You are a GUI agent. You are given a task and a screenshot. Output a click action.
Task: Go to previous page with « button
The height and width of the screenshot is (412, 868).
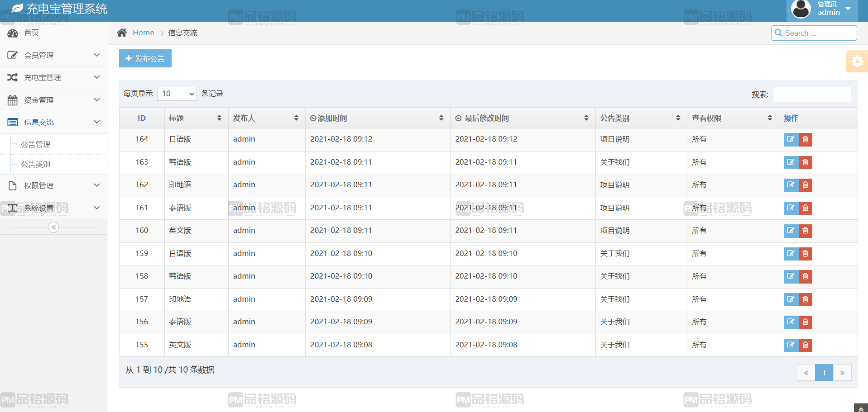click(806, 373)
